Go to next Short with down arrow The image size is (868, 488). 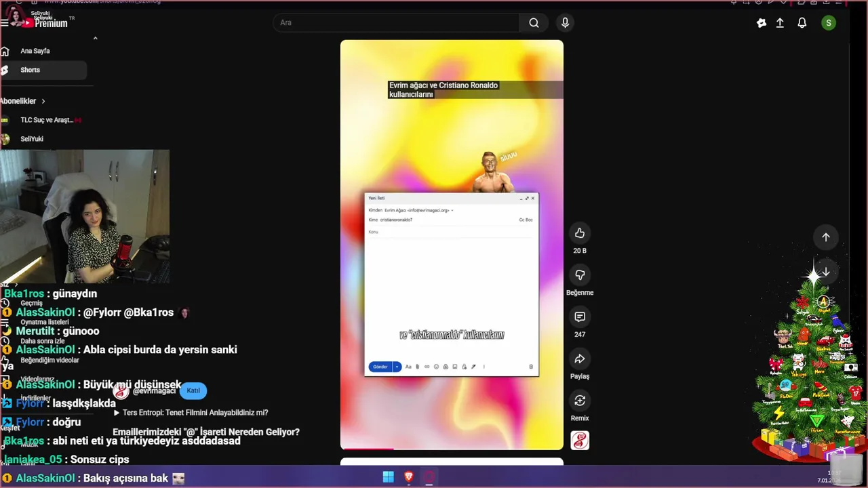[826, 272]
